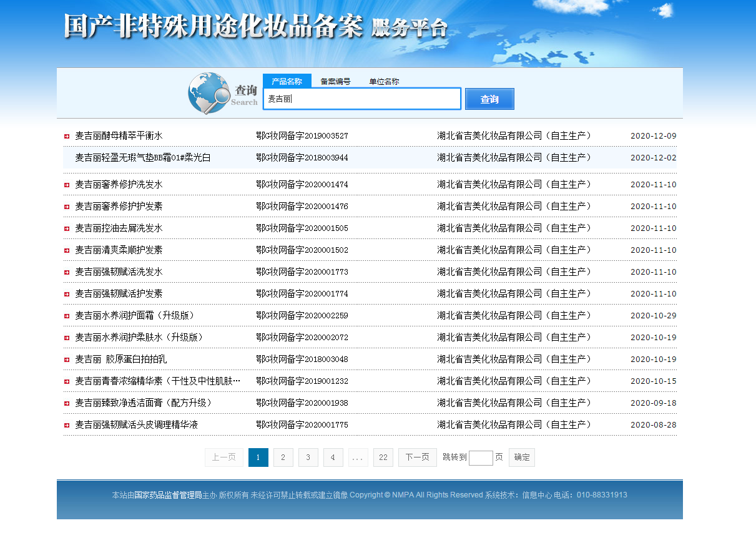Click the page number jump input field
The width and height of the screenshot is (756, 548).
point(481,458)
